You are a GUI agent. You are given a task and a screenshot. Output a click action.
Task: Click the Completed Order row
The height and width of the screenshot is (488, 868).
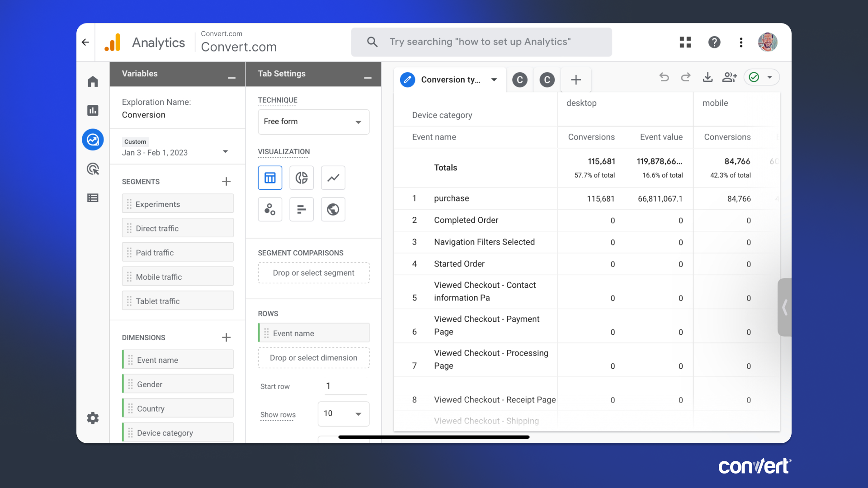tap(587, 221)
